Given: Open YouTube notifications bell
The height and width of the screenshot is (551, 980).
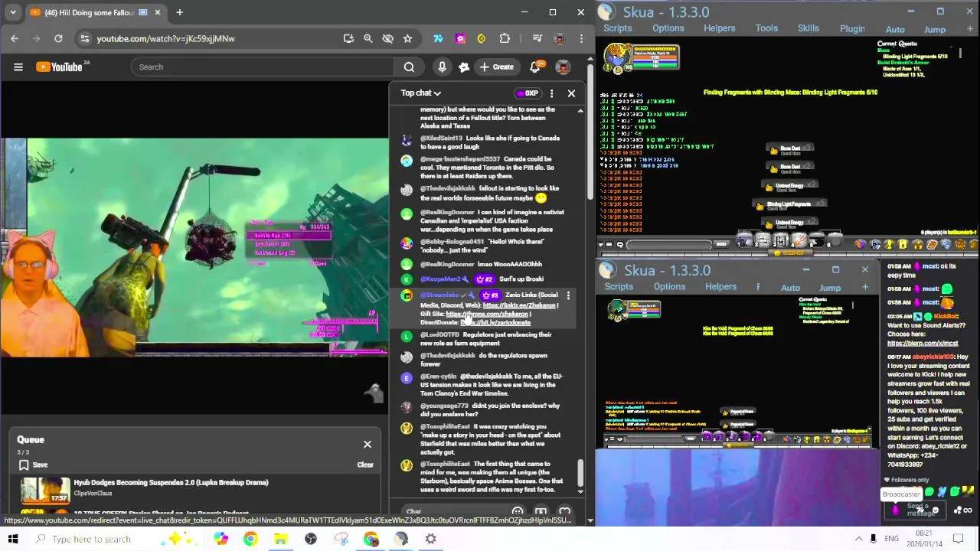Looking at the screenshot, I should (535, 67).
